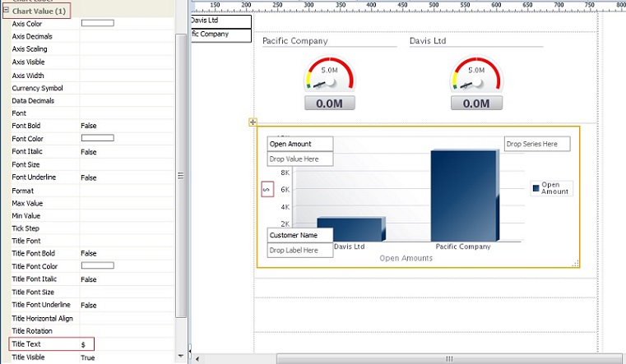Select the Open Amount chart legend

click(551, 188)
